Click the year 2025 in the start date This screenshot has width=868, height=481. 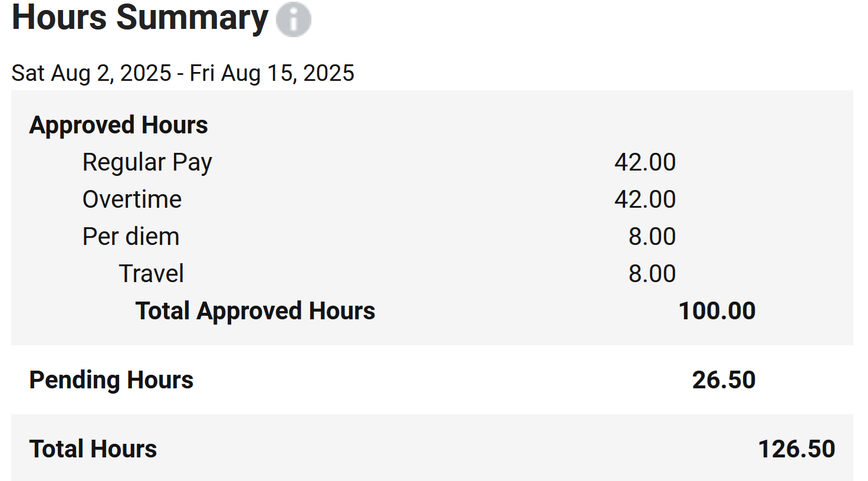(146, 73)
